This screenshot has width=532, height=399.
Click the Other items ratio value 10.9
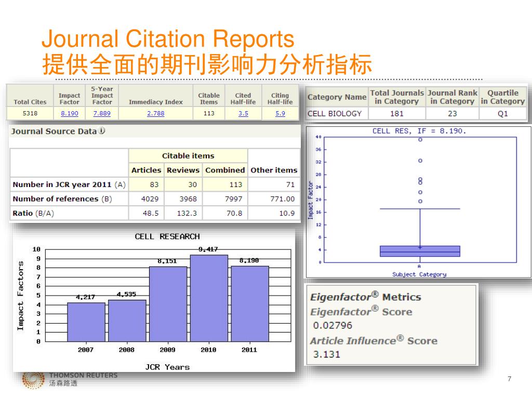(287, 214)
